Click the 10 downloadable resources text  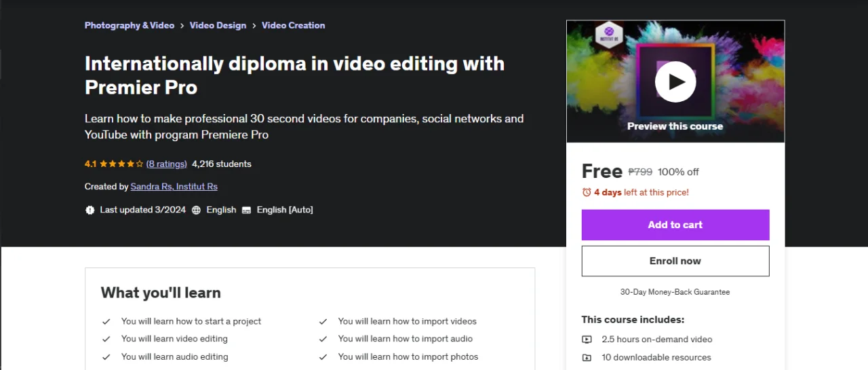pyautogui.click(x=656, y=357)
